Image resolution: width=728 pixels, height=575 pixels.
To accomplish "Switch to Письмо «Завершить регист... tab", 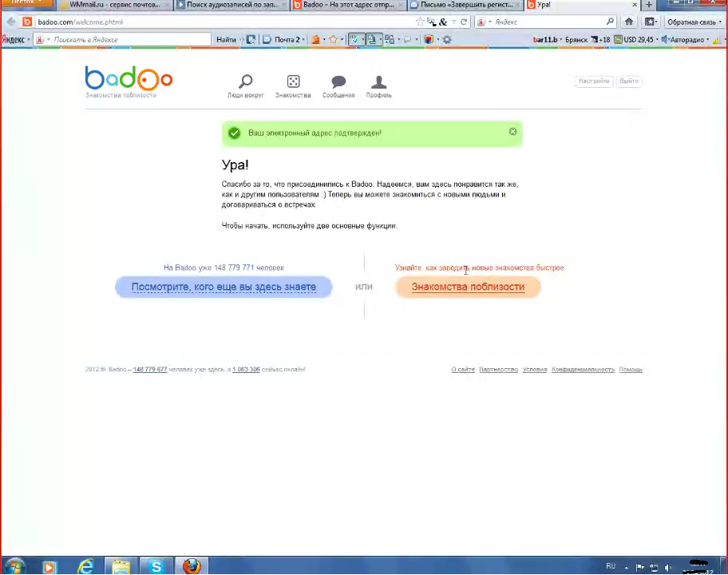I will click(465, 5).
